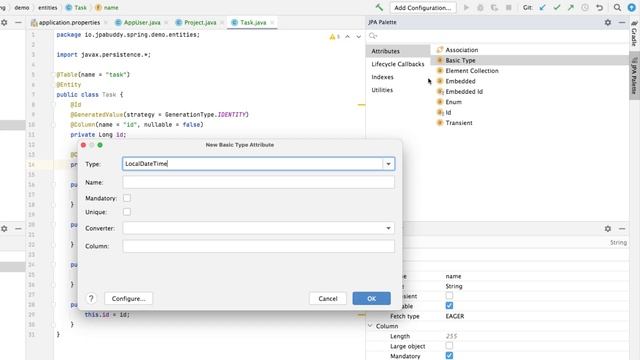This screenshot has height=360, width=640.
Task: Click the Build project hammer icon
Action: click(x=379, y=7)
